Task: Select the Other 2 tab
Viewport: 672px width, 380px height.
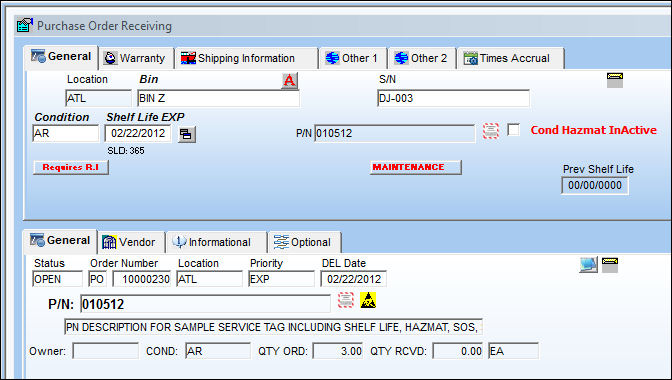Action: (422, 58)
